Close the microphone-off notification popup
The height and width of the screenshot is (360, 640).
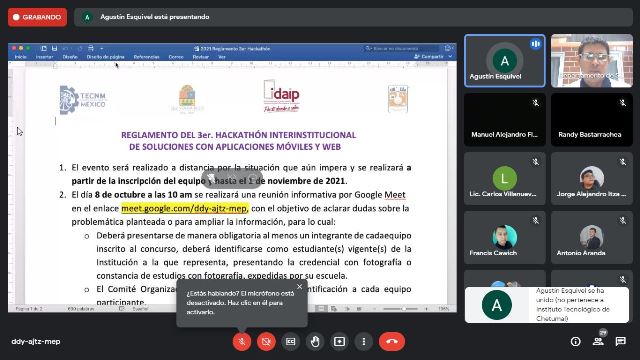coord(300,287)
